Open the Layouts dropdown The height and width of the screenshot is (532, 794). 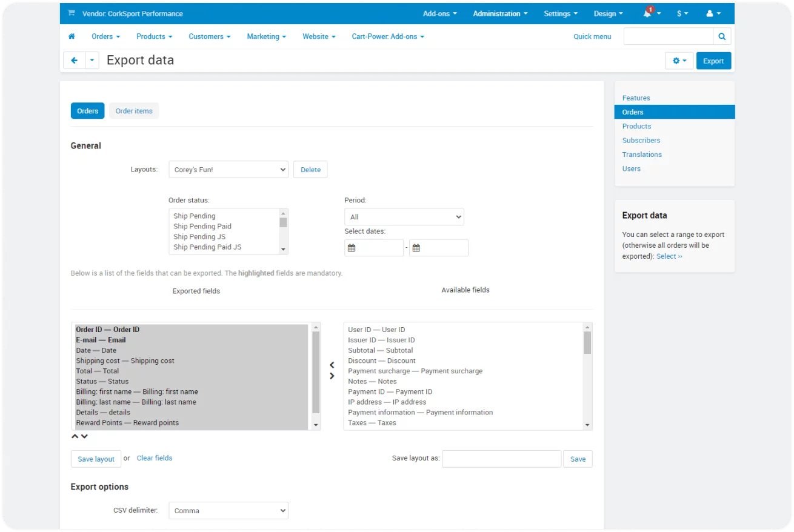[228, 170]
